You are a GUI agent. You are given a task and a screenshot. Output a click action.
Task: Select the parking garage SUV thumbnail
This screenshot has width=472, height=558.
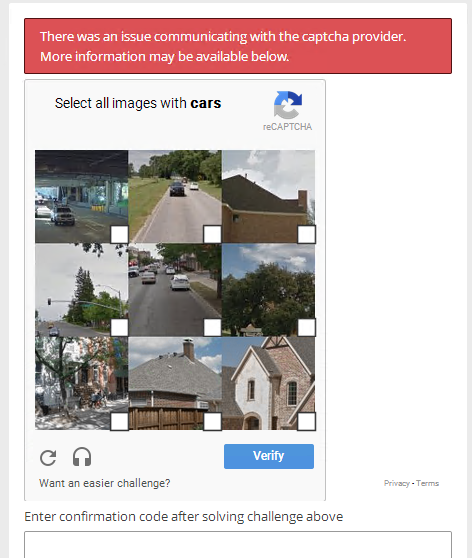82,196
